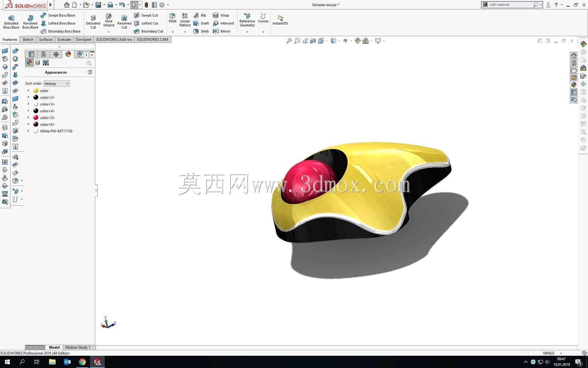Viewport: 588px width, 368px height.
Task: Expand the yellow color appearance item
Action: point(28,90)
